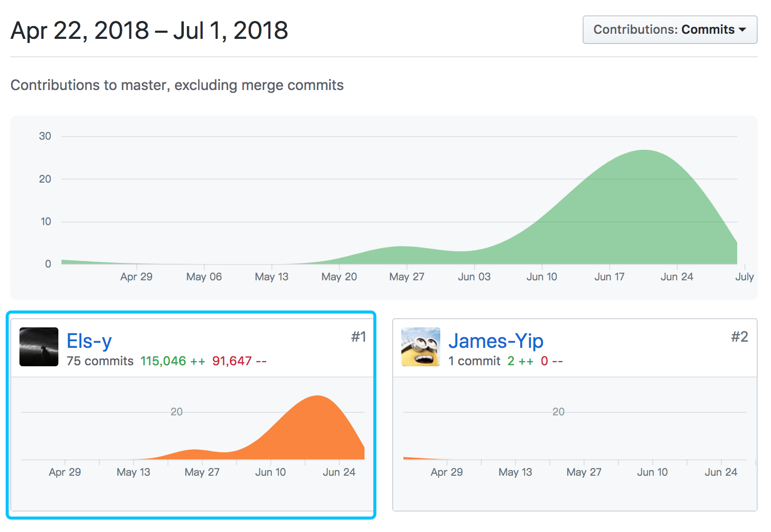
Task: Select the May 27 marker on main graph
Action: [x=406, y=277]
